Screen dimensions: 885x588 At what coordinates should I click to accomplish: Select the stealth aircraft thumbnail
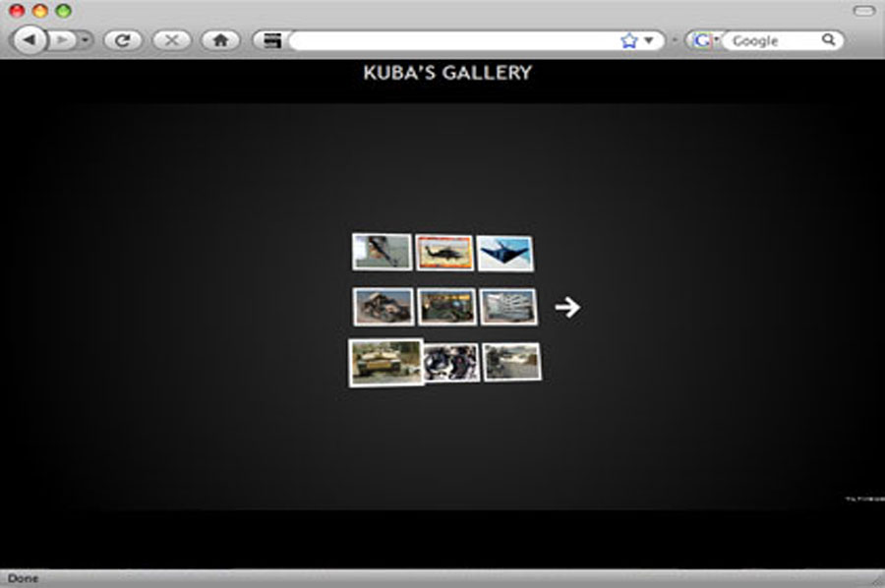tap(505, 253)
